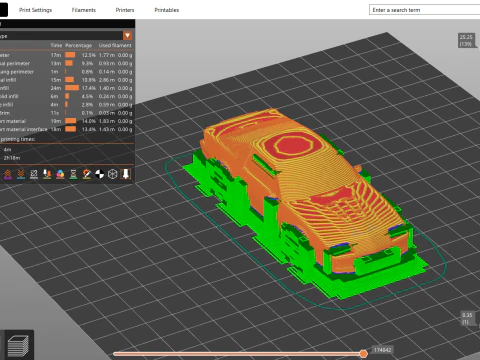Click the 12.5% percentage value
This screenshot has width=480, height=360.
coord(89,55)
